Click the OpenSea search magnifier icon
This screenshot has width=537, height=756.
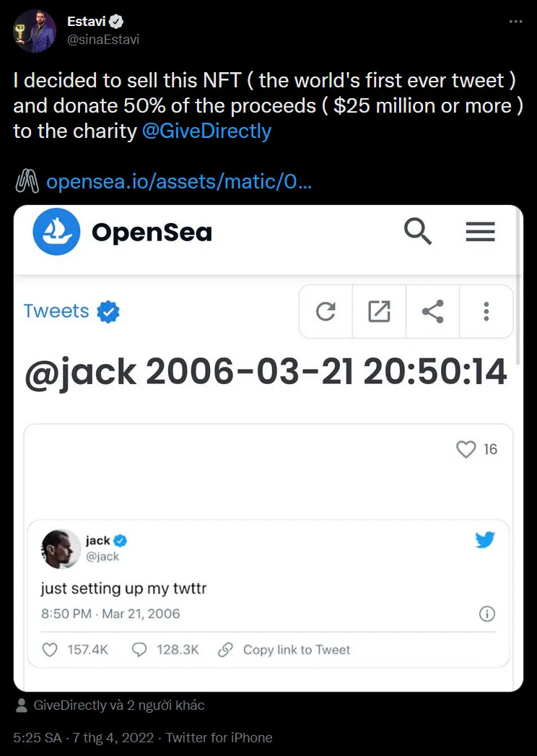pos(417,232)
